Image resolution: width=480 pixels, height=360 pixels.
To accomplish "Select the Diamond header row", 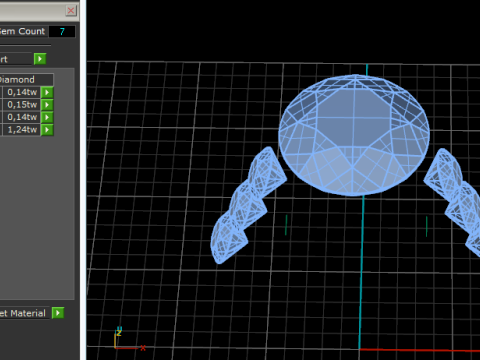I will click(x=26, y=80).
